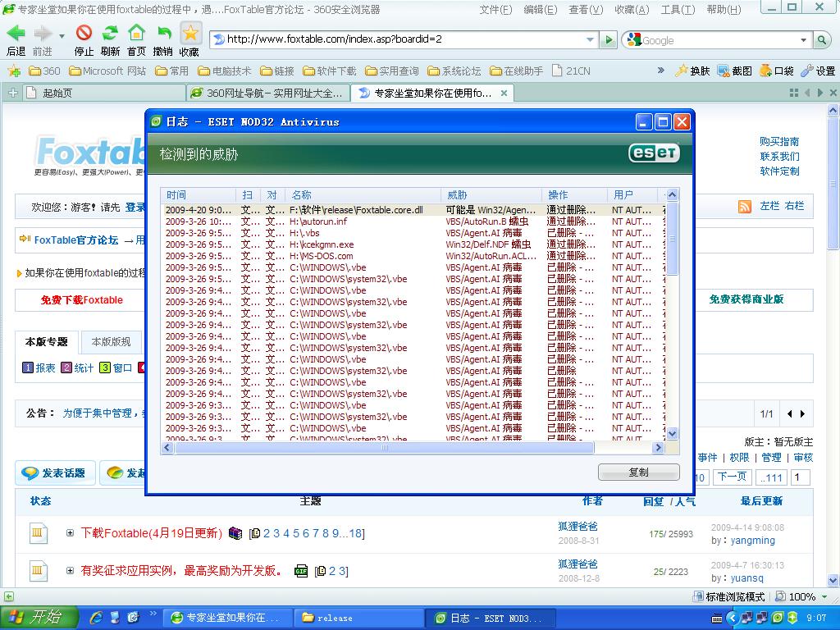840x630 pixels.
Task: Click the 免费下载Foxtable link
Action: tap(82, 300)
